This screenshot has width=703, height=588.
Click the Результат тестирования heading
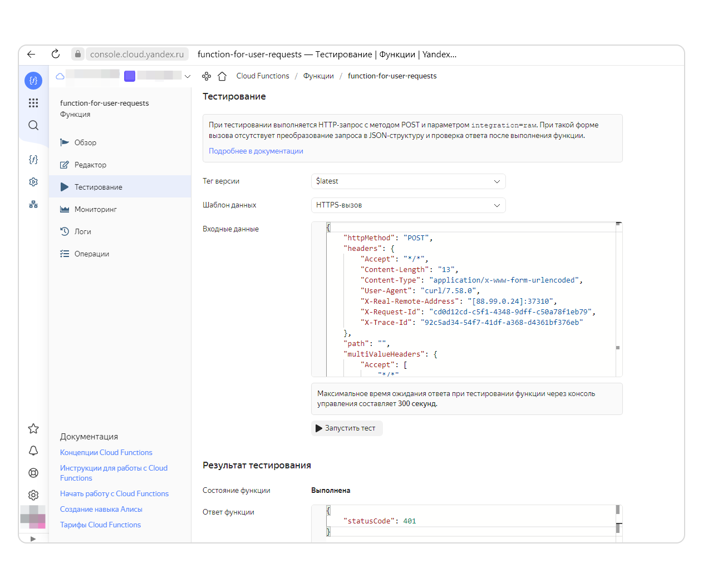coord(257,466)
